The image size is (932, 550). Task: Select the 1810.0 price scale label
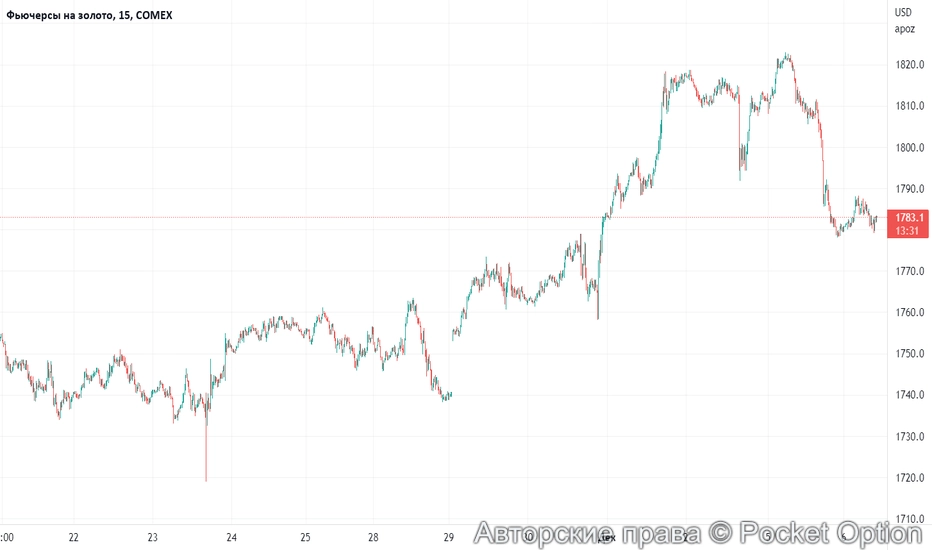click(909, 106)
